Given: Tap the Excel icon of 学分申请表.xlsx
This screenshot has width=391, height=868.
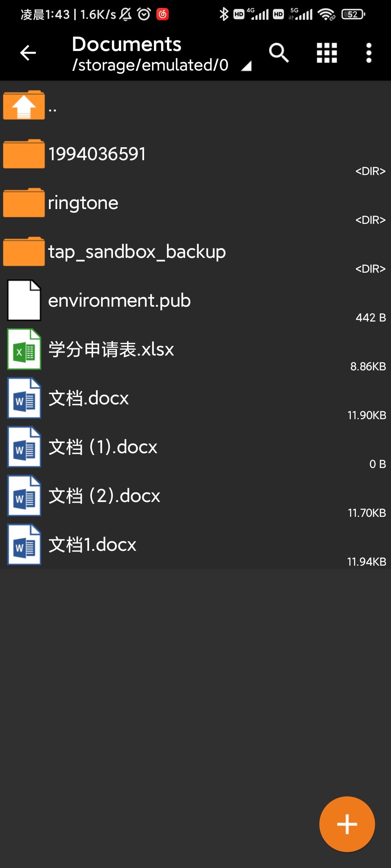Looking at the screenshot, I should click(x=24, y=349).
